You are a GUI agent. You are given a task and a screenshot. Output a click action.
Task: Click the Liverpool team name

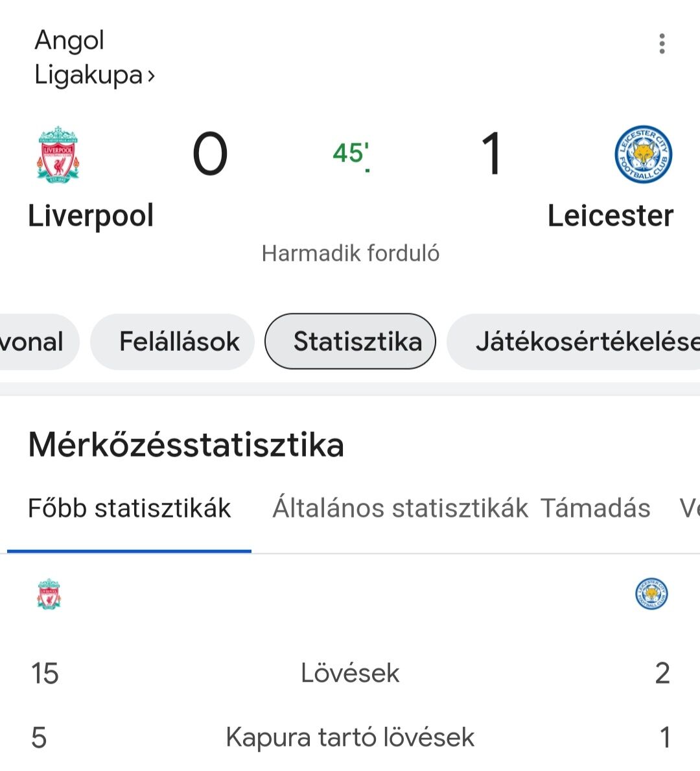click(x=91, y=216)
